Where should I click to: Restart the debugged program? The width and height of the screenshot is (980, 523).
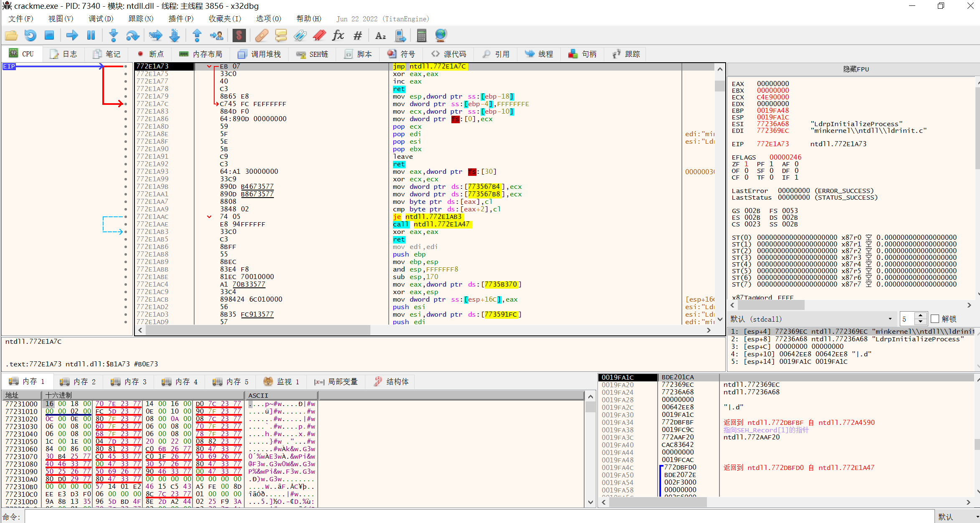[30, 36]
